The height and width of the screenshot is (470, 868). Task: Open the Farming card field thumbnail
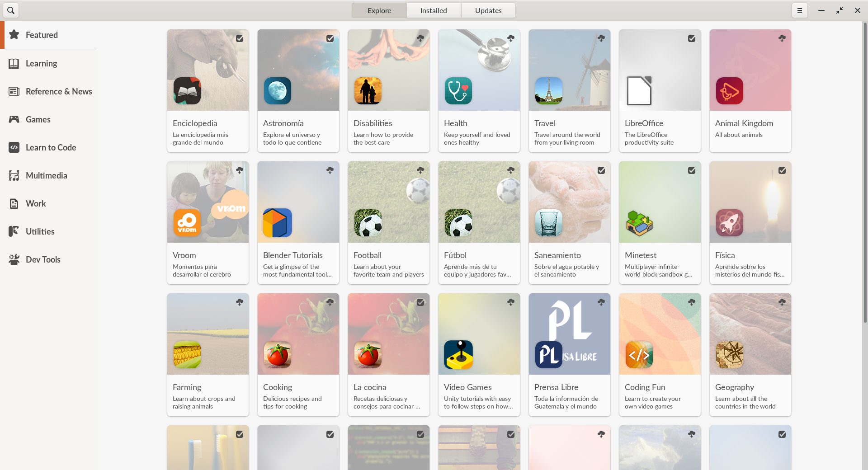tap(208, 334)
